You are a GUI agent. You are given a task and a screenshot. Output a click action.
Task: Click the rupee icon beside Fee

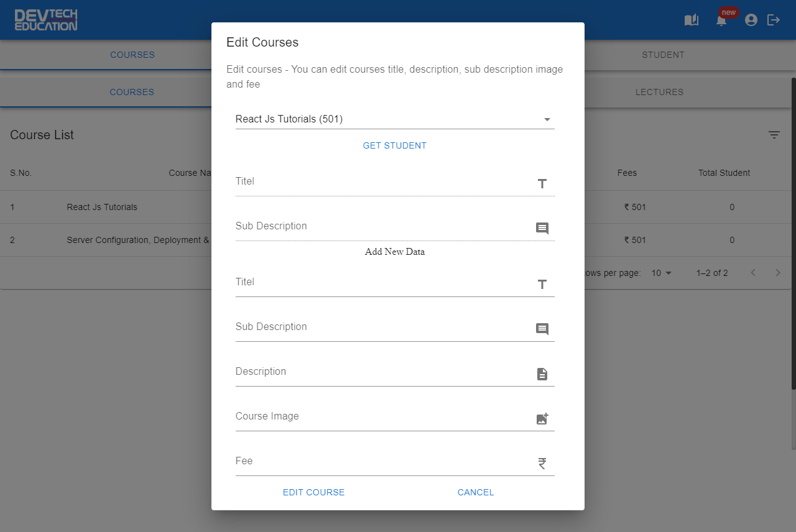pyautogui.click(x=542, y=463)
